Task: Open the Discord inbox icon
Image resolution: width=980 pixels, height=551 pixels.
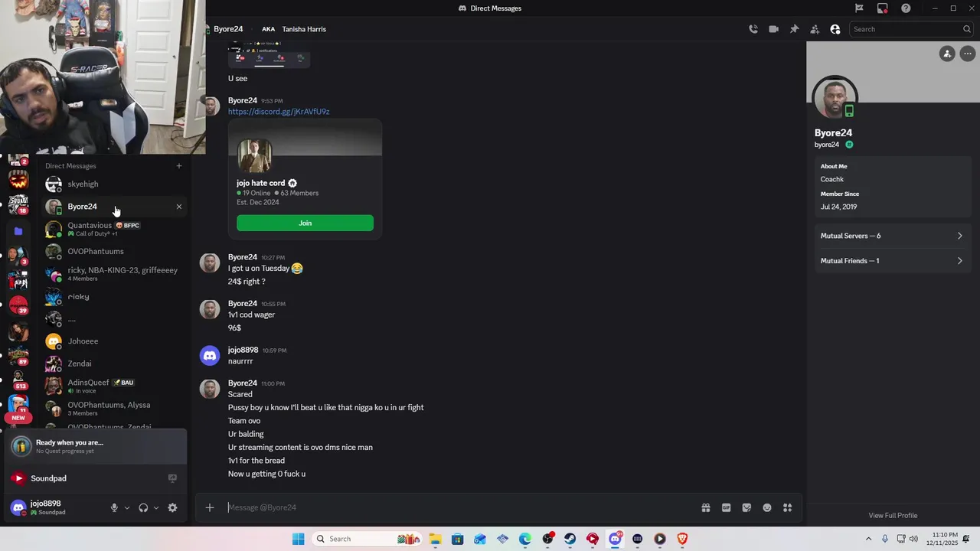Action: point(883,8)
